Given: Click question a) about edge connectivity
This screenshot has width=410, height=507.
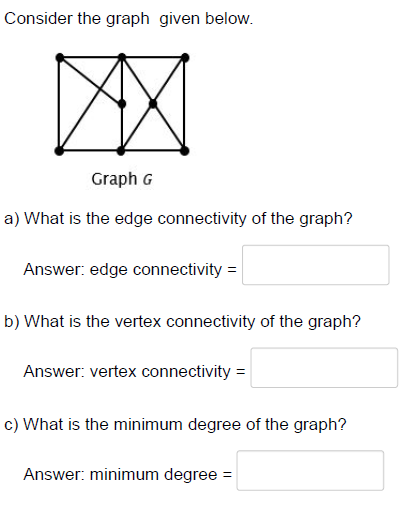Looking at the screenshot, I should point(178,219).
